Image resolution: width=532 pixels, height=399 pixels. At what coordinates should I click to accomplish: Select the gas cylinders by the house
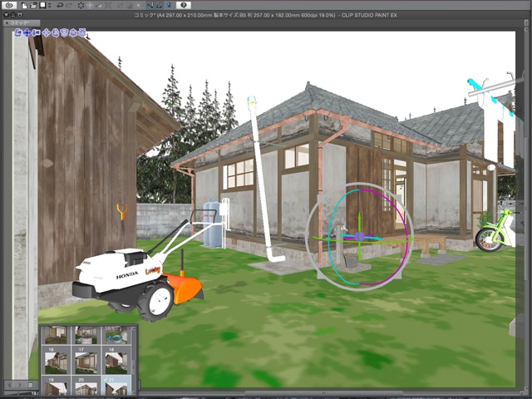(x=212, y=224)
